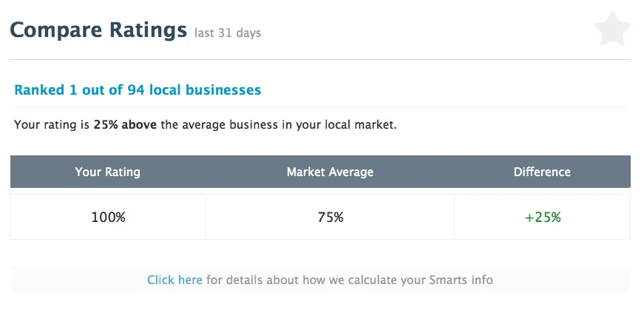Click the Market Average column header

[330, 172]
